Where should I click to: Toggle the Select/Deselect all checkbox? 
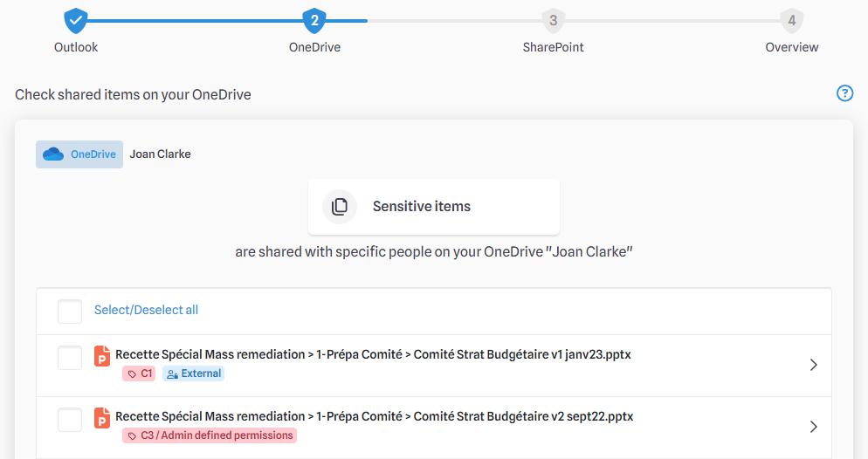tap(70, 312)
